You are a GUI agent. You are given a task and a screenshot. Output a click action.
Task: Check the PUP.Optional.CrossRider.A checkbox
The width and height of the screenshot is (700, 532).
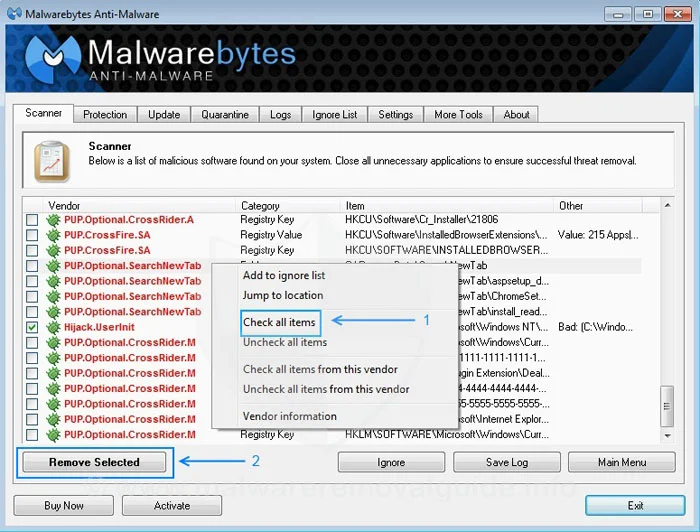32,220
